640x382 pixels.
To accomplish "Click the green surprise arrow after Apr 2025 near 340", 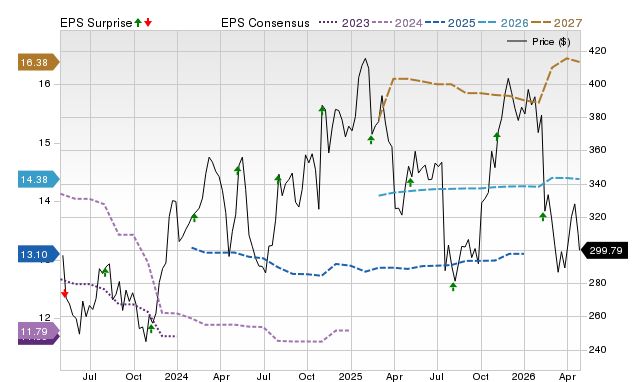I will pos(411,182).
